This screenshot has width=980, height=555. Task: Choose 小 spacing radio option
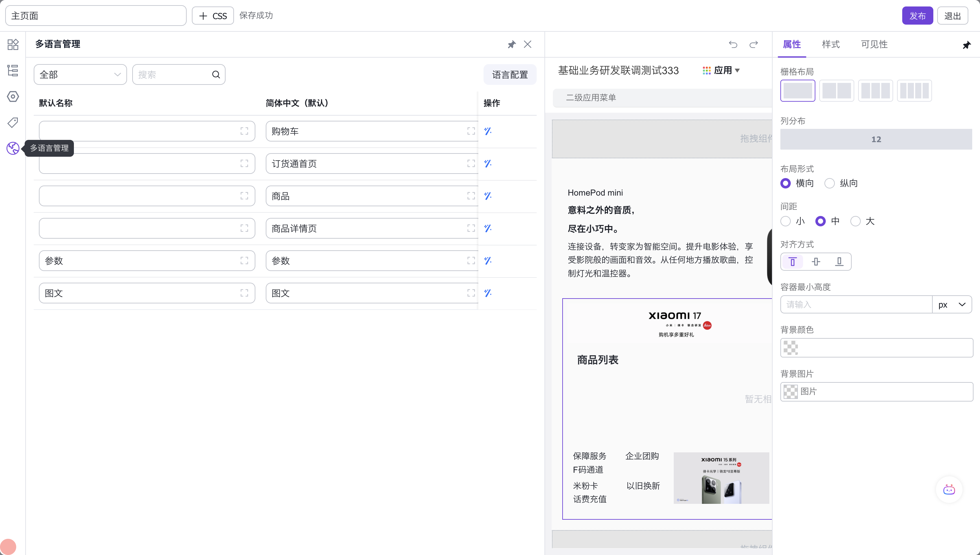[x=786, y=221]
